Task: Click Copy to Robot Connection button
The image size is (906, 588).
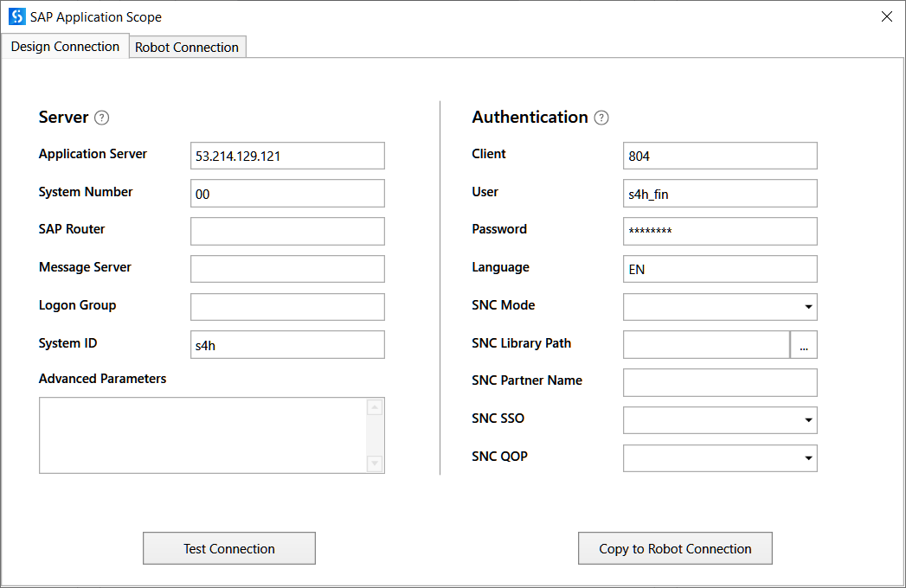Action: 675,548
